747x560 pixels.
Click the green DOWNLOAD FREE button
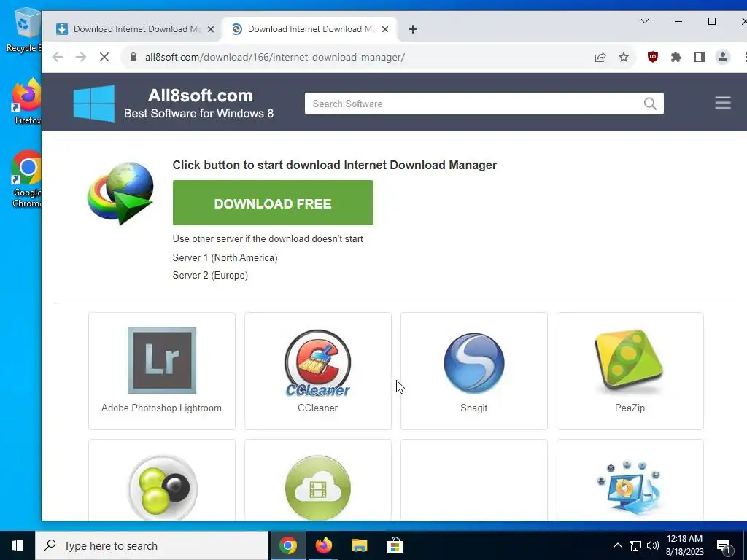coord(273,203)
